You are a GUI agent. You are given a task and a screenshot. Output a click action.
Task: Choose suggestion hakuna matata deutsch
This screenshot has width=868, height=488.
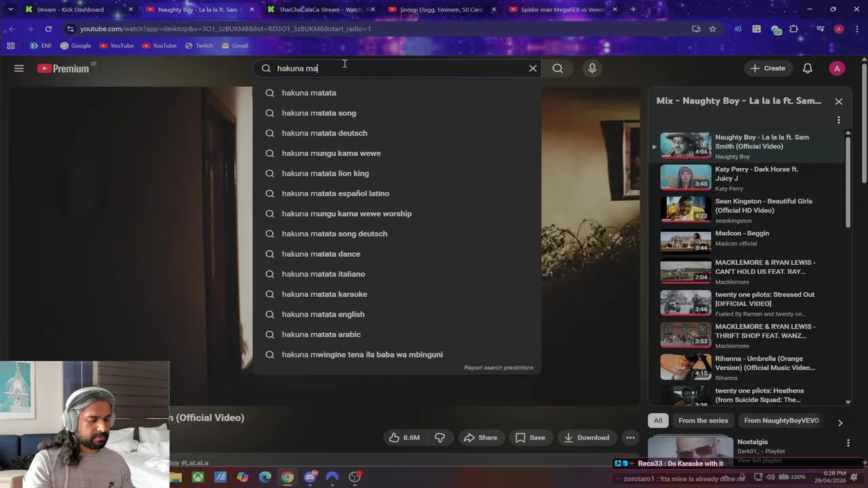tap(397, 134)
